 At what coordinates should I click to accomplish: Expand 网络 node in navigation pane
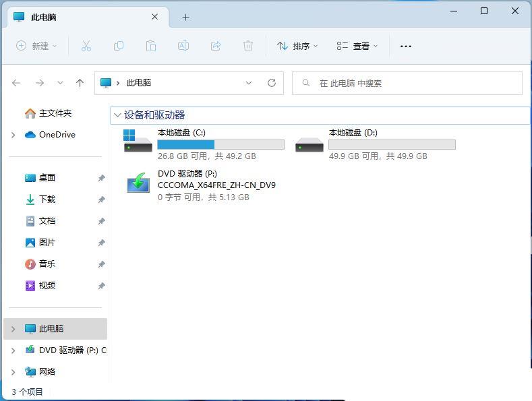pyautogui.click(x=13, y=372)
